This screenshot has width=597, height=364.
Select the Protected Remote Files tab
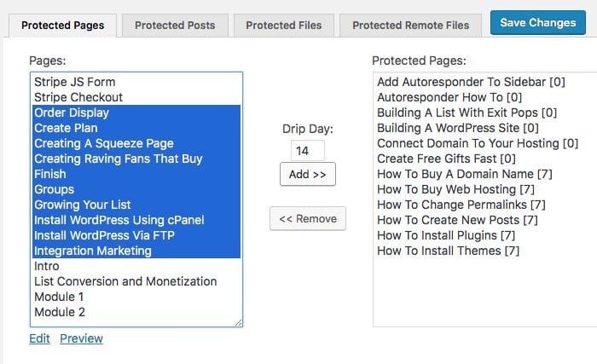(x=410, y=26)
